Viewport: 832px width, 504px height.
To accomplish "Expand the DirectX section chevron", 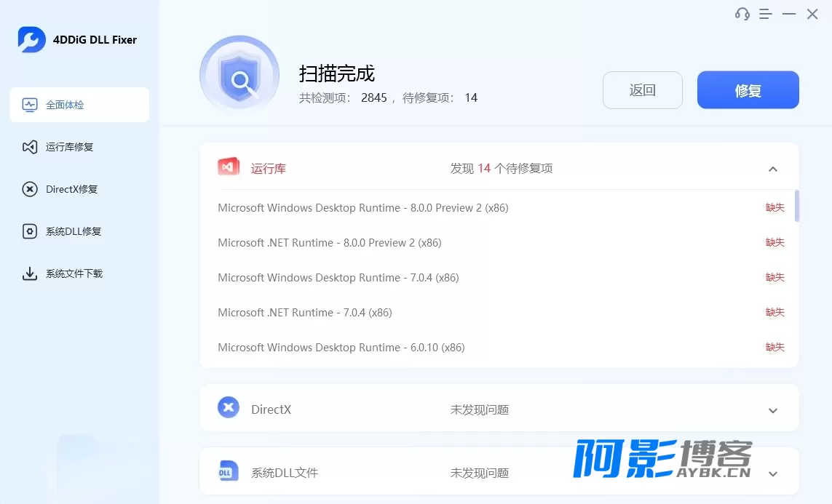I will pos(773,411).
